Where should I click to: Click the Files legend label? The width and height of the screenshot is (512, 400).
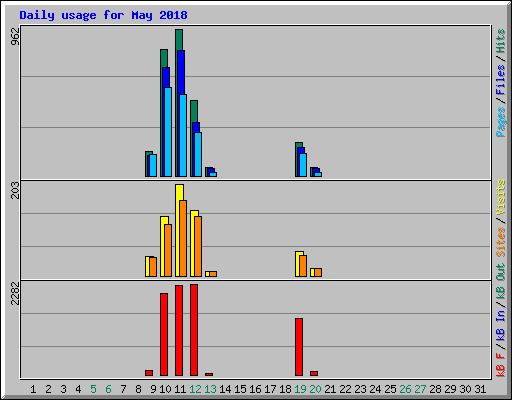(x=501, y=80)
